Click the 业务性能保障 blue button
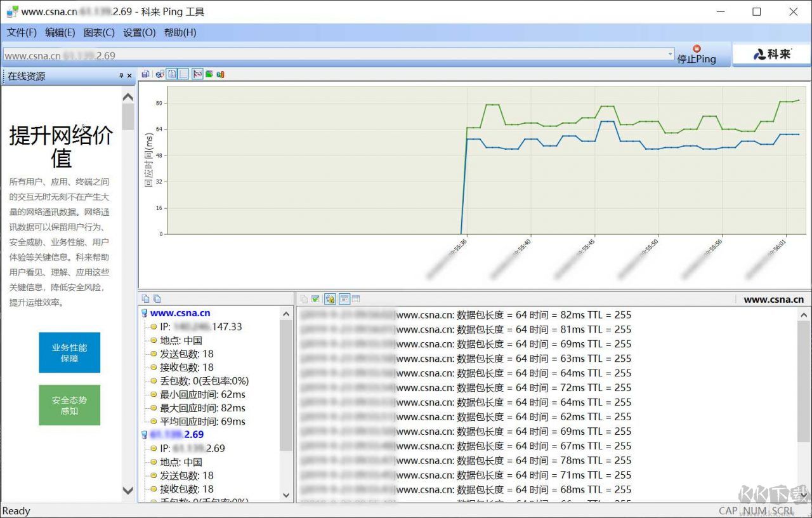The height and width of the screenshot is (518, 812). pyautogui.click(x=69, y=352)
